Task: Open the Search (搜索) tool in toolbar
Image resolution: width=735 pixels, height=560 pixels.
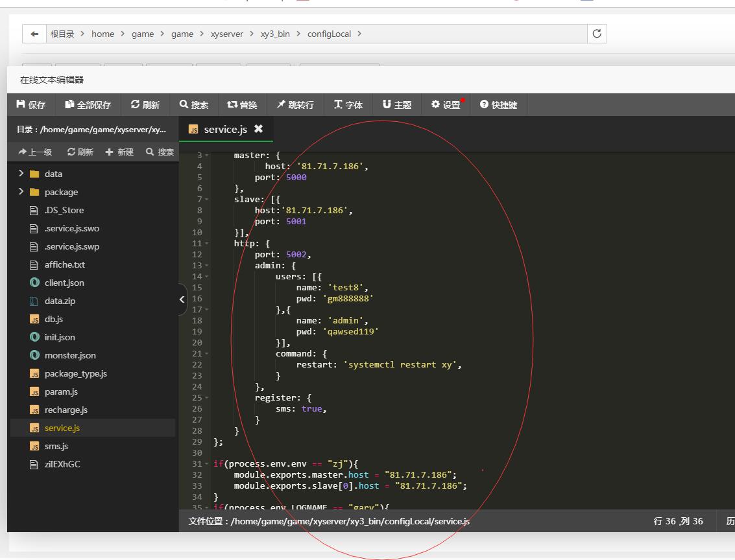Action: 194,105
